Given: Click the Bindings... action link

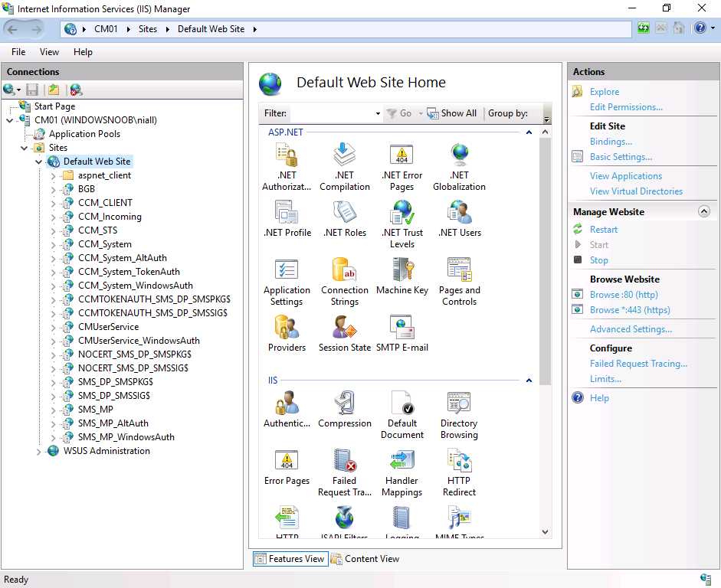Looking at the screenshot, I should pyautogui.click(x=611, y=142).
